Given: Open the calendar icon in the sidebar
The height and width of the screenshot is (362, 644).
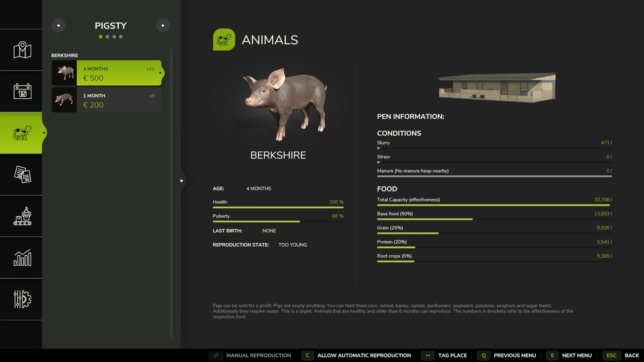Looking at the screenshot, I should pos(22,91).
